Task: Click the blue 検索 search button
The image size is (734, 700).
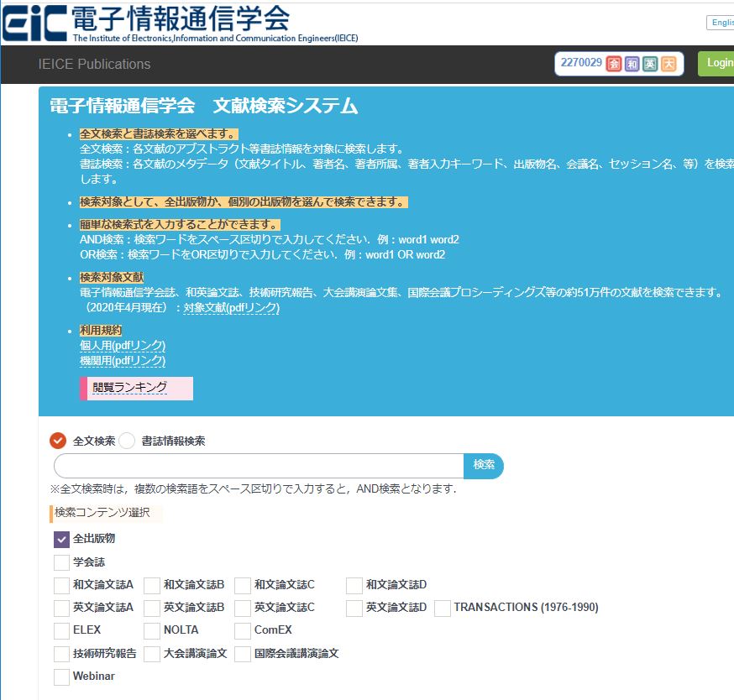Action: coord(484,466)
